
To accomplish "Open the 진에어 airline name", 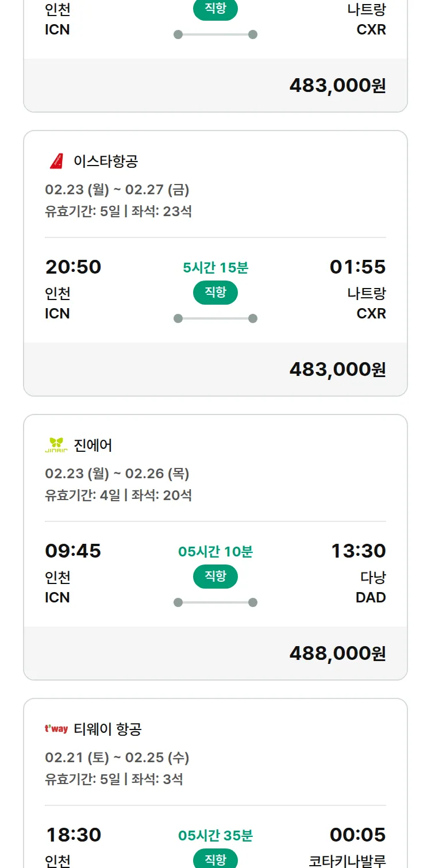I will tap(93, 445).
